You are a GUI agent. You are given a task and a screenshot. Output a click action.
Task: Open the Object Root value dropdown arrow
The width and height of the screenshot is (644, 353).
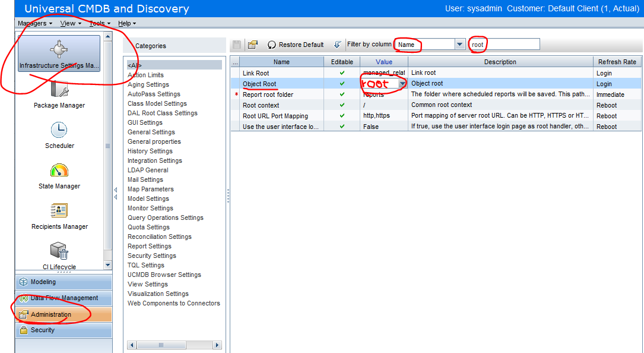click(x=402, y=84)
